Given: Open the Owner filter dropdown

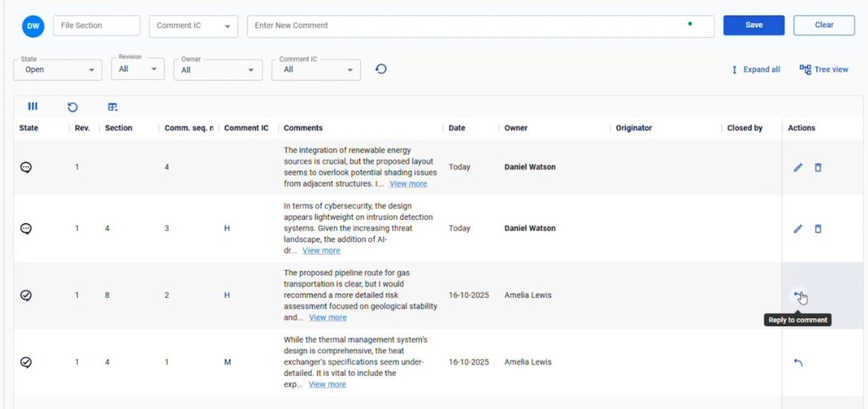Looking at the screenshot, I should coord(218,70).
